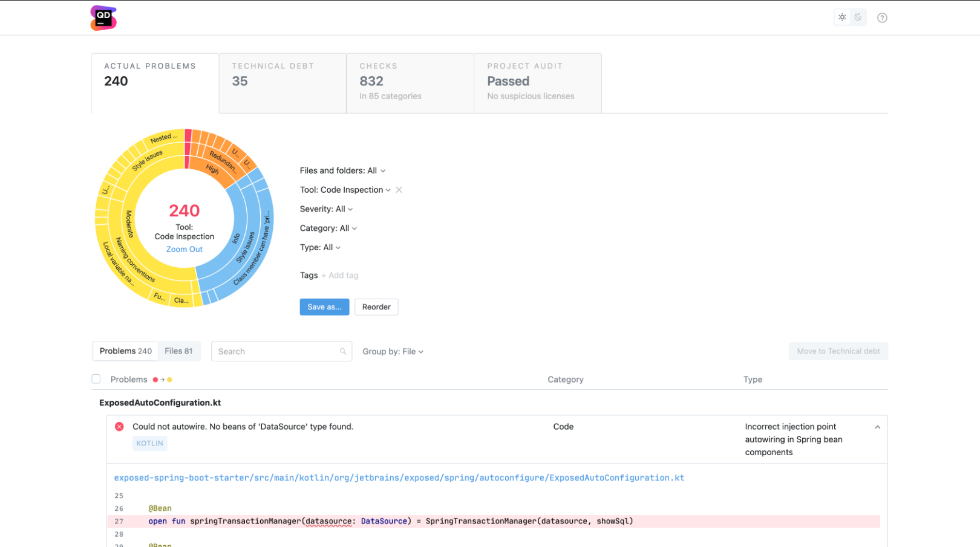
Task: Open help via question mark icon
Action: 883,18
